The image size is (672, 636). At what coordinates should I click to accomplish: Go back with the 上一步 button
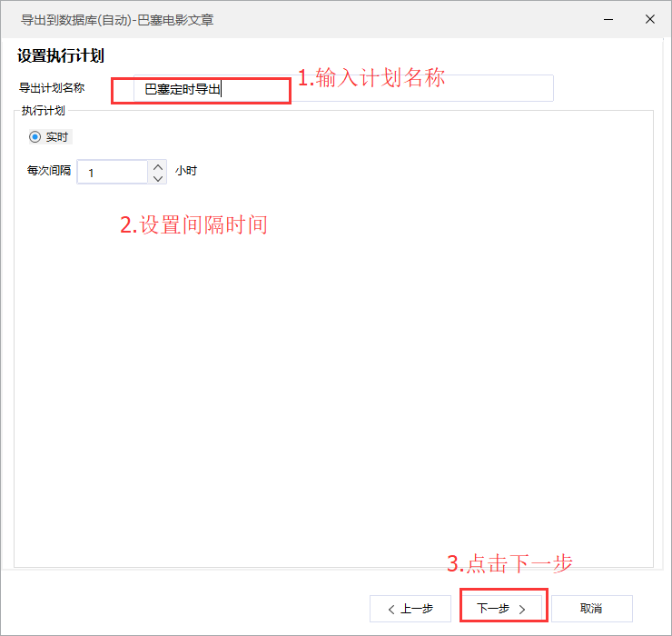[410, 609]
